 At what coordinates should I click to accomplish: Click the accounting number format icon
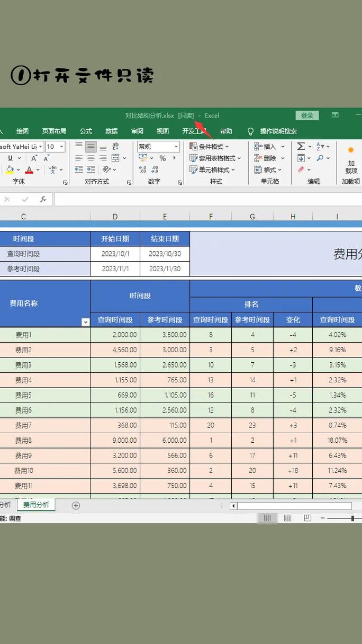143,158
